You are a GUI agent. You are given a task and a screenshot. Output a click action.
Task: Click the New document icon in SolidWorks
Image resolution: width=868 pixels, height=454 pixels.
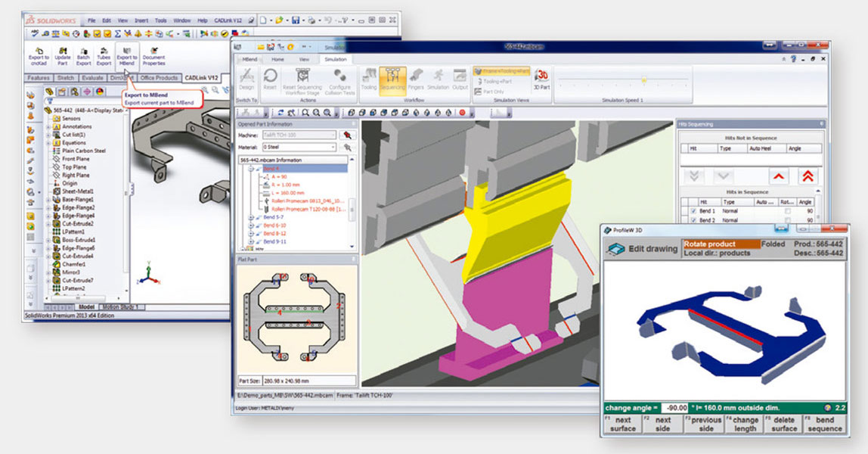click(263, 20)
